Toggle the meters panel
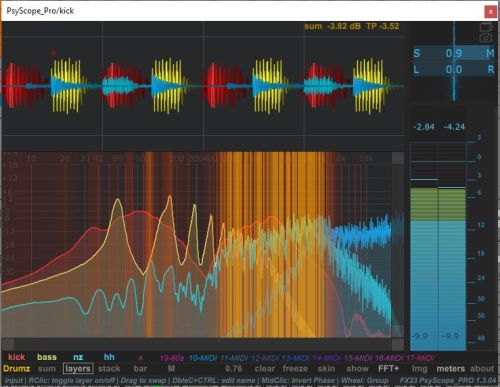The height and width of the screenshot is (387, 500). (451, 369)
